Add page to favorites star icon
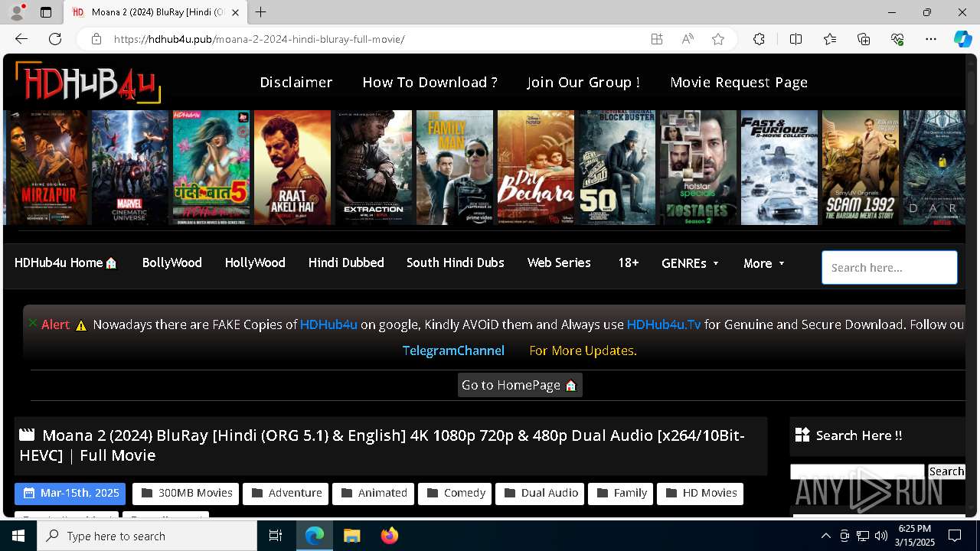 click(718, 39)
